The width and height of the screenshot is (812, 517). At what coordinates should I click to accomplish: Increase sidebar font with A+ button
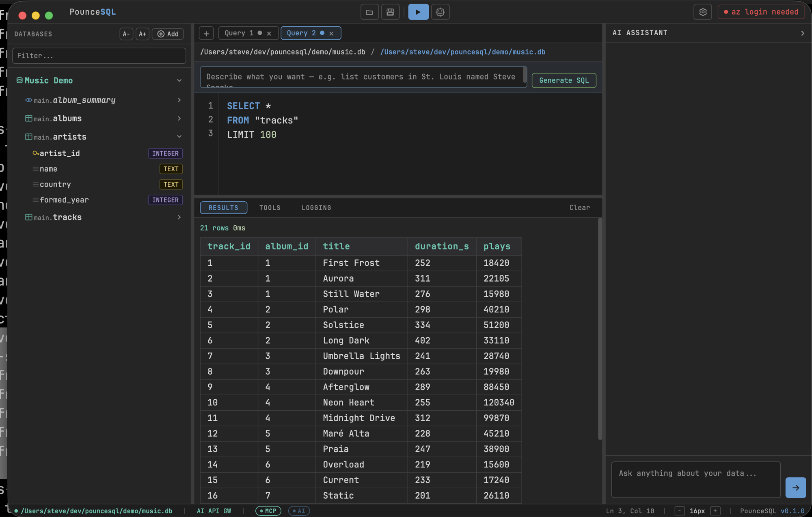pos(143,34)
